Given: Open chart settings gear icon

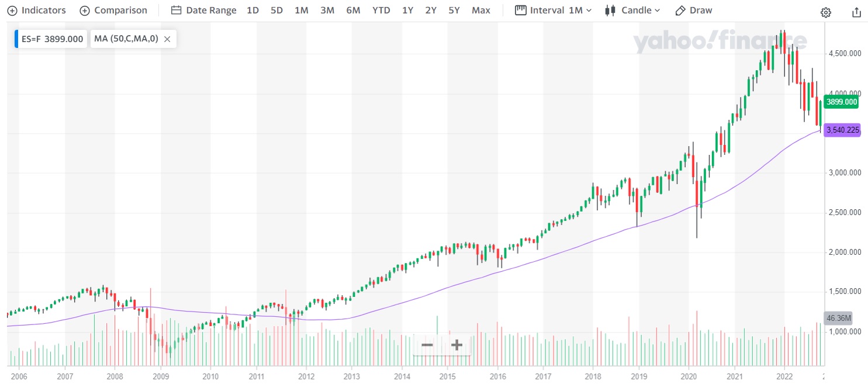Looking at the screenshot, I should [x=826, y=12].
